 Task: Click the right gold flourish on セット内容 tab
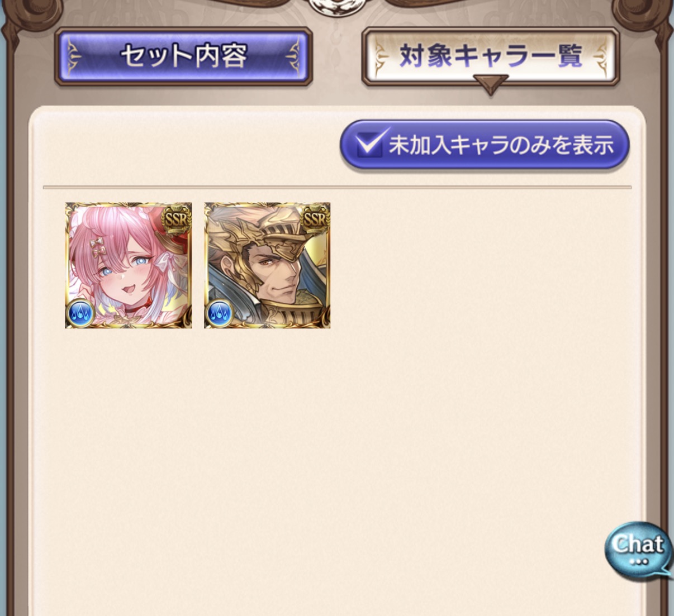tap(293, 56)
